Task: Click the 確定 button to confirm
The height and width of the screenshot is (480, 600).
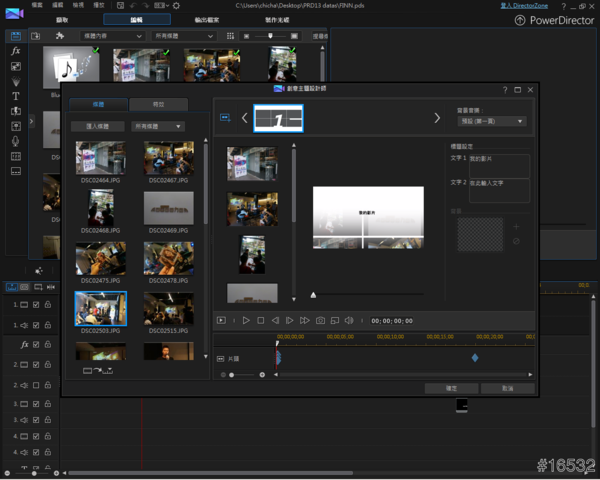Action: pyautogui.click(x=450, y=388)
